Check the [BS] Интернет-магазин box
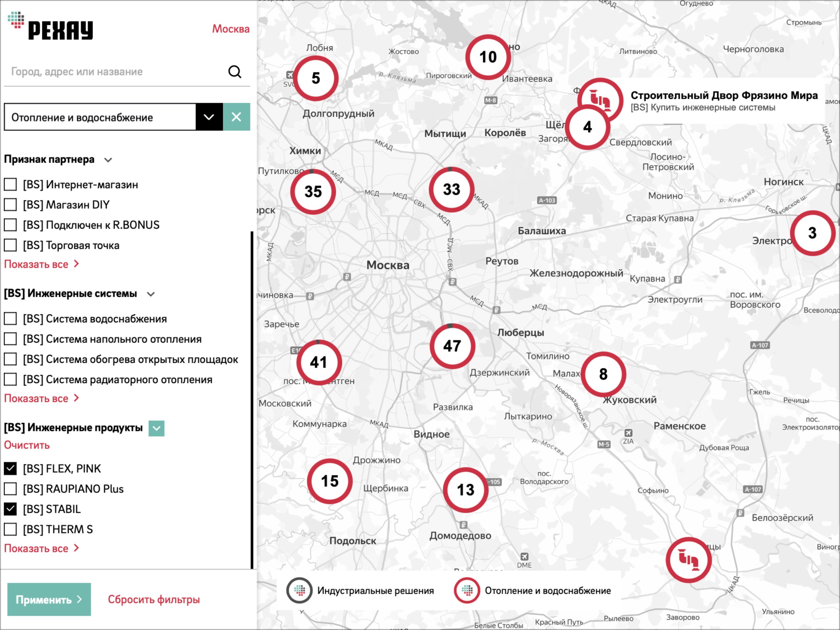The image size is (840, 630). tap(10, 184)
